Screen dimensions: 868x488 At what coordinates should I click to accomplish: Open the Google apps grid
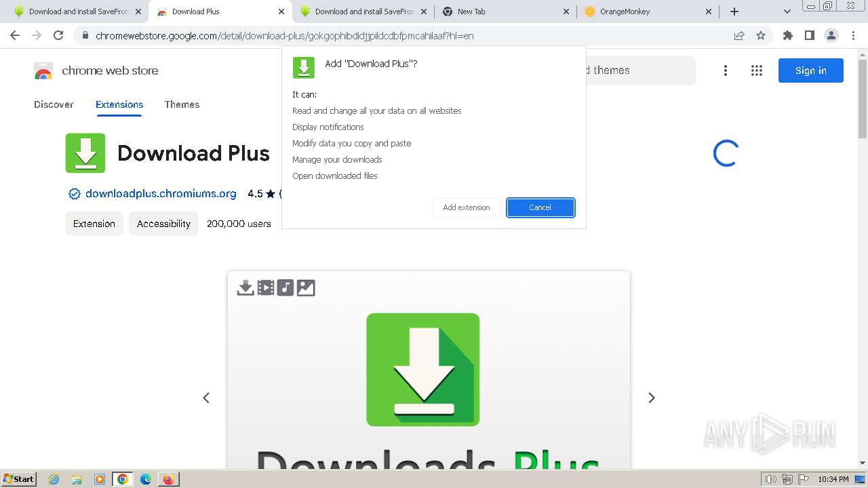[x=757, y=70]
